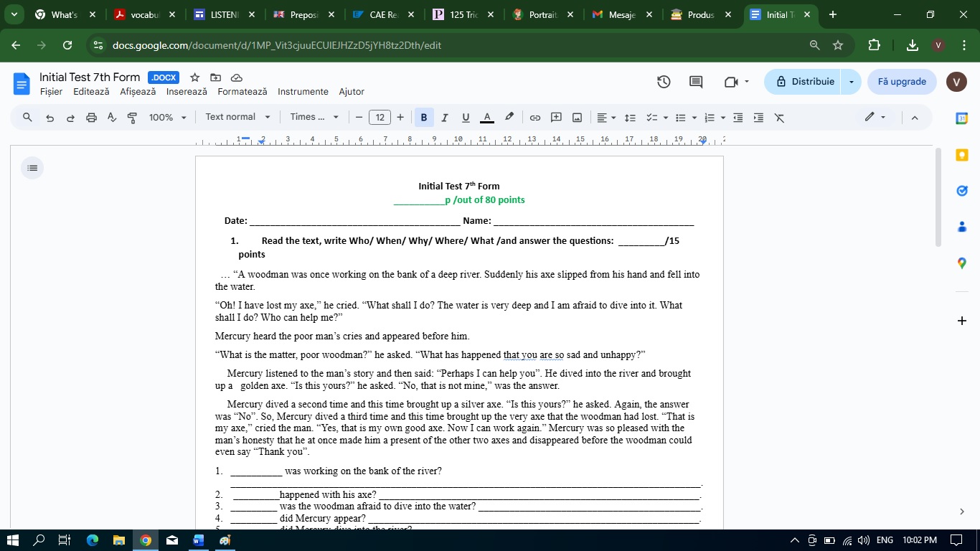This screenshot has width=980, height=551.
Task: Toggle underline formatting
Action: [x=466, y=118]
